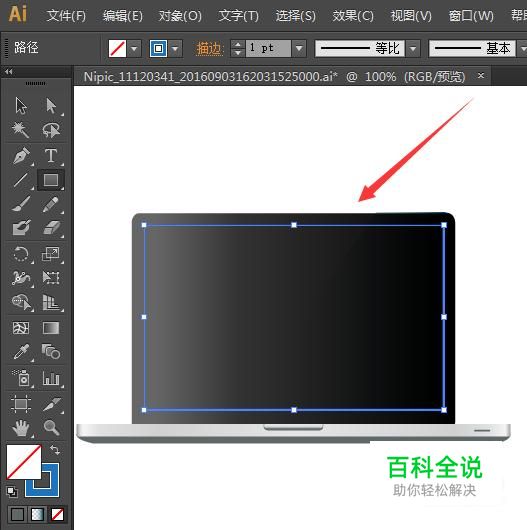Viewport: 527px width, 530px height.
Task: Select the Pencil tool
Action: pyautogui.click(x=51, y=204)
